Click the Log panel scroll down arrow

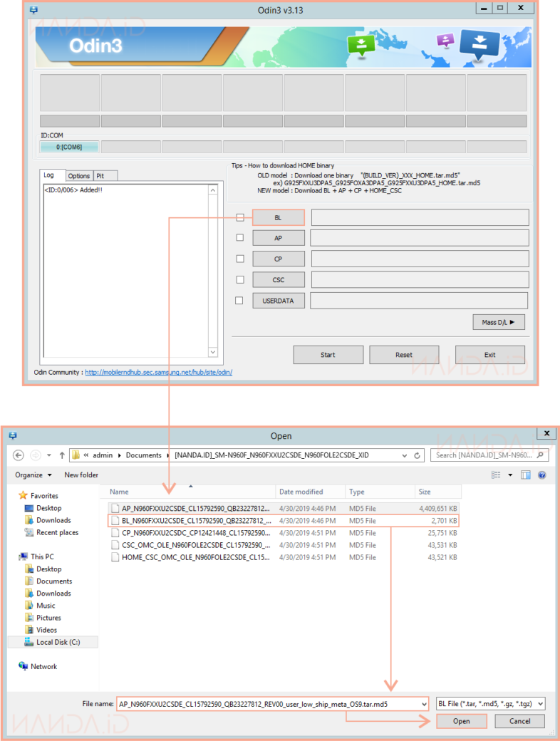click(212, 352)
